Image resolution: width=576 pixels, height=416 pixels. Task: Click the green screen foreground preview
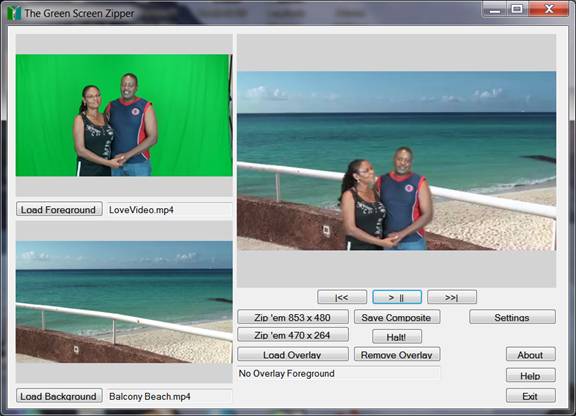point(124,115)
